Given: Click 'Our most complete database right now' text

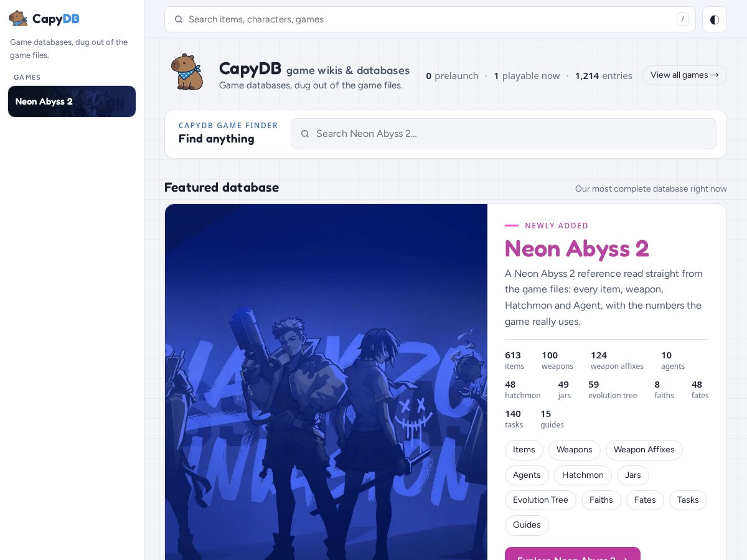Looking at the screenshot, I should point(651,189).
